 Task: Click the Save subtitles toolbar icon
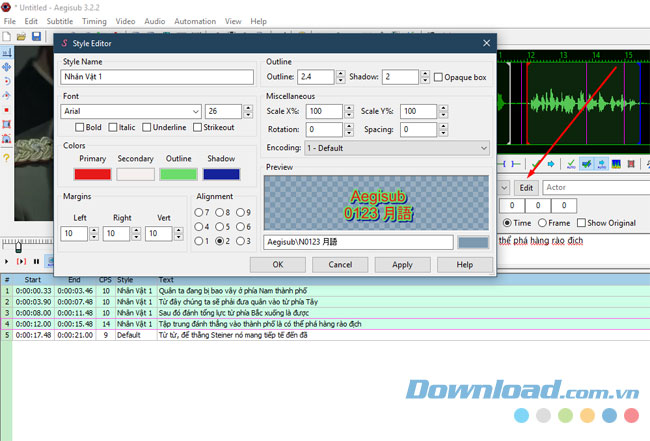point(36,37)
